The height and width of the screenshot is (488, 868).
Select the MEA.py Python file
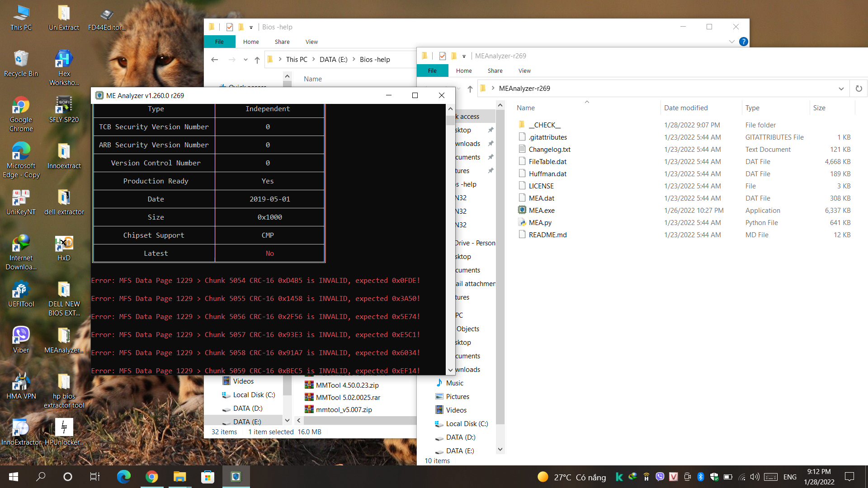tap(540, 223)
